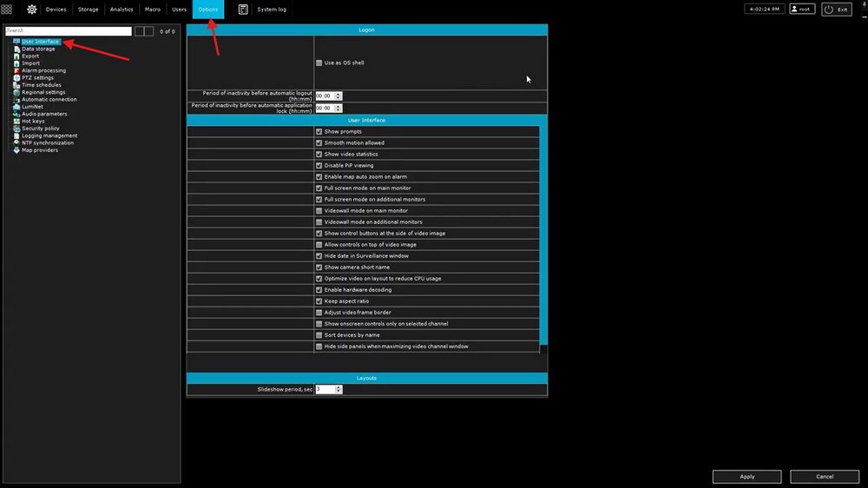This screenshot has width=868, height=488.
Task: Uncheck Disable PiP viewing checkbox
Action: click(319, 165)
